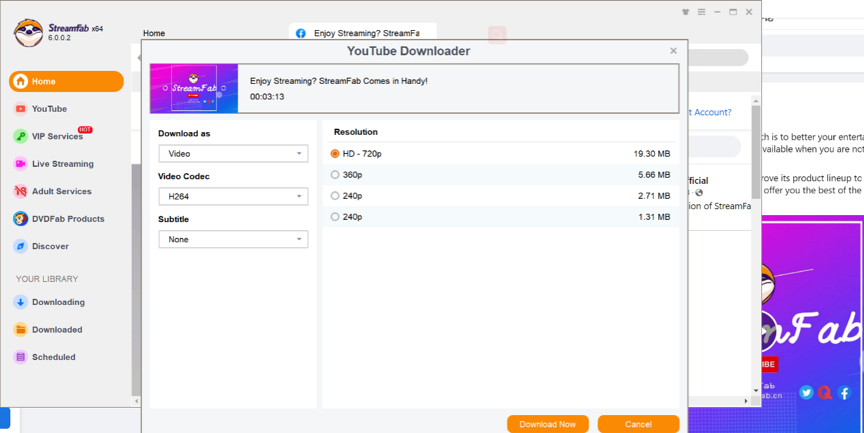Select the 360p resolution option
Viewport: 864px width, 433px height.
(335, 175)
